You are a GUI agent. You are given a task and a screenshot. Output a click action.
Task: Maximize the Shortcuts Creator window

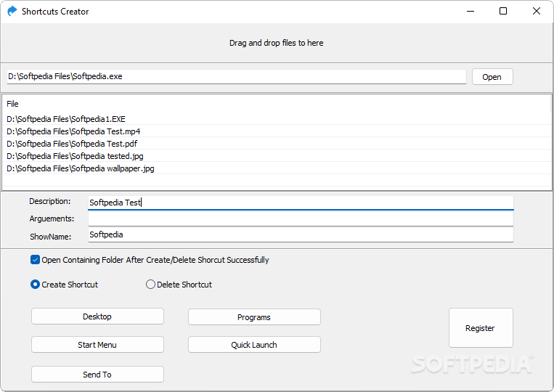pos(503,12)
